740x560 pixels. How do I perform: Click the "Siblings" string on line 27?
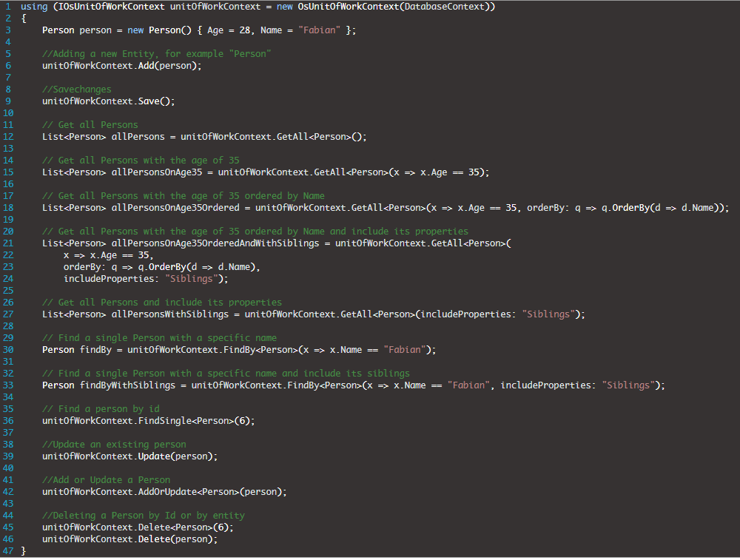[548, 314]
